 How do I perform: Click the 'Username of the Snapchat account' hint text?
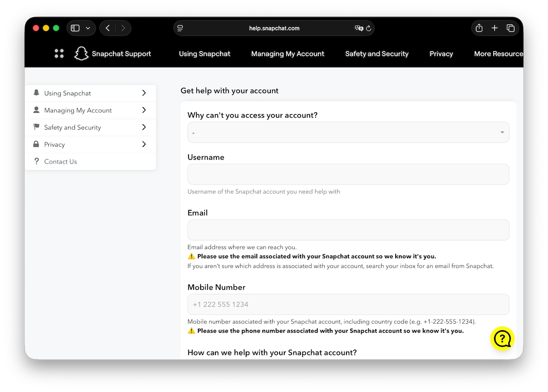263,192
